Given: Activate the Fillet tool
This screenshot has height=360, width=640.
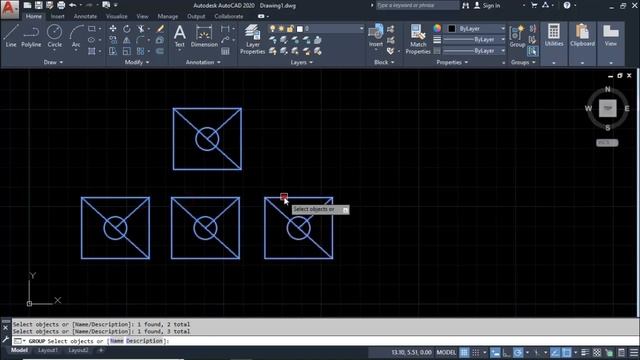Looking at the screenshot, I should point(141,40).
